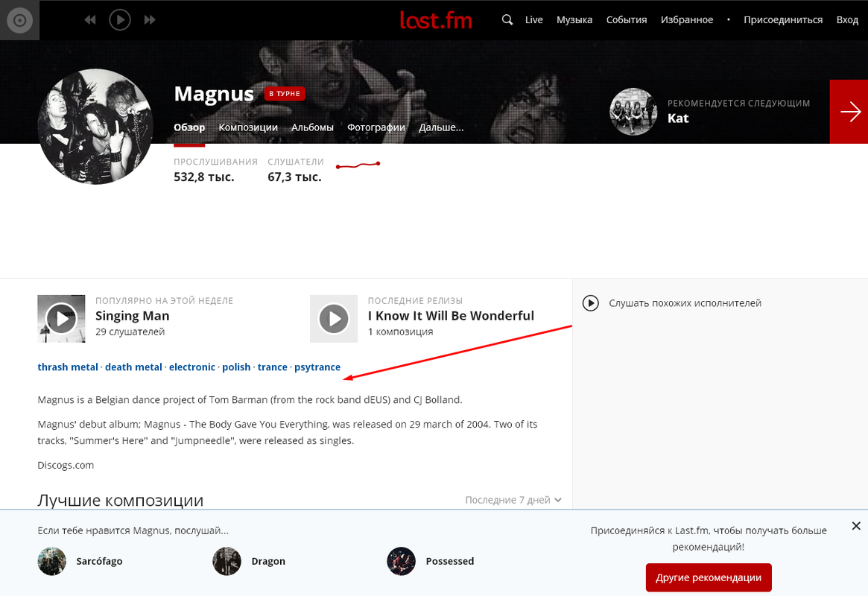Go to next recommended artist with red arrow
This screenshot has height=596, width=868.
click(849, 112)
